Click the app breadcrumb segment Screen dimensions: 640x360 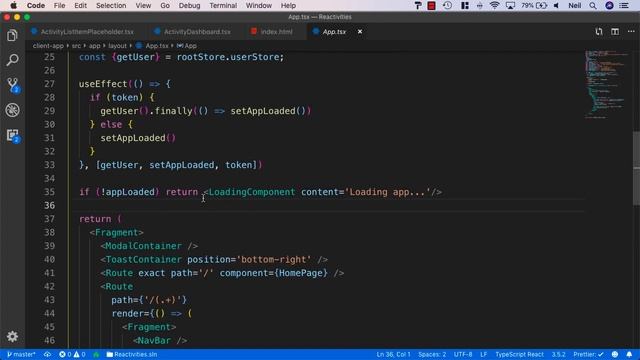point(94,46)
